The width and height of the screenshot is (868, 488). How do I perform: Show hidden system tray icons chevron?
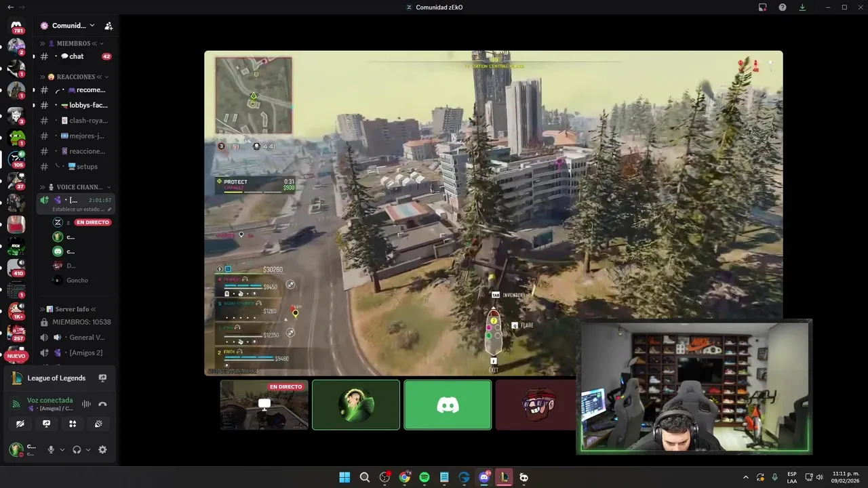point(746,477)
